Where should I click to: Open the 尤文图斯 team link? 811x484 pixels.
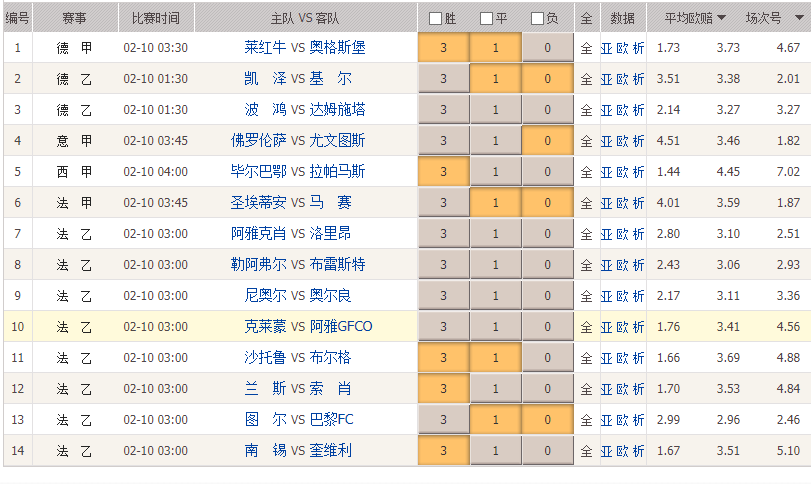(338, 141)
